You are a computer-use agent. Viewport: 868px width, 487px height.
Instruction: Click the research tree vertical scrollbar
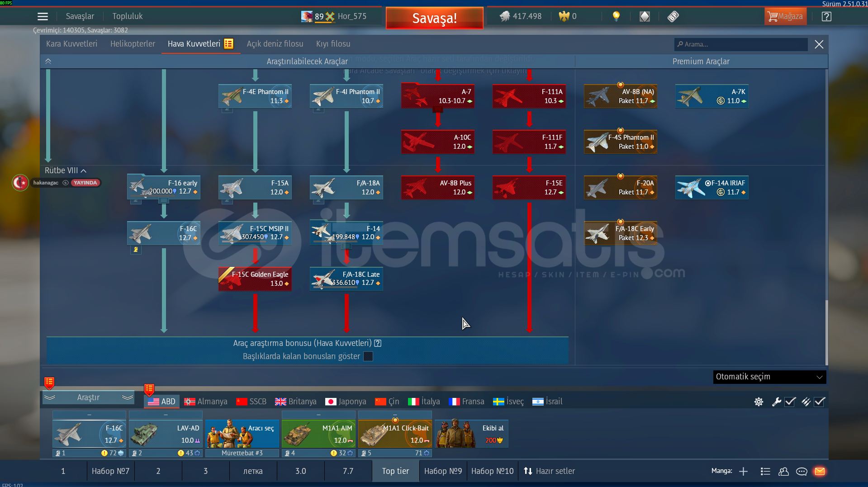point(826,332)
